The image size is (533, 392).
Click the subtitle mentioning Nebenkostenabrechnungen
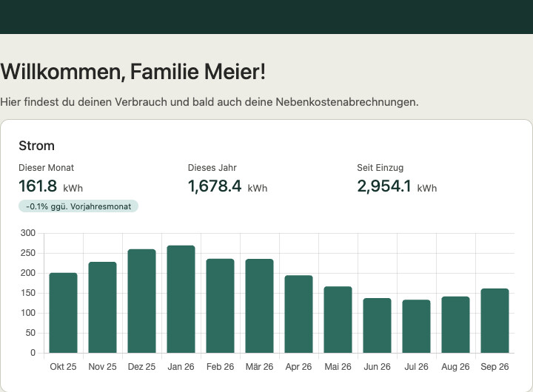click(209, 102)
